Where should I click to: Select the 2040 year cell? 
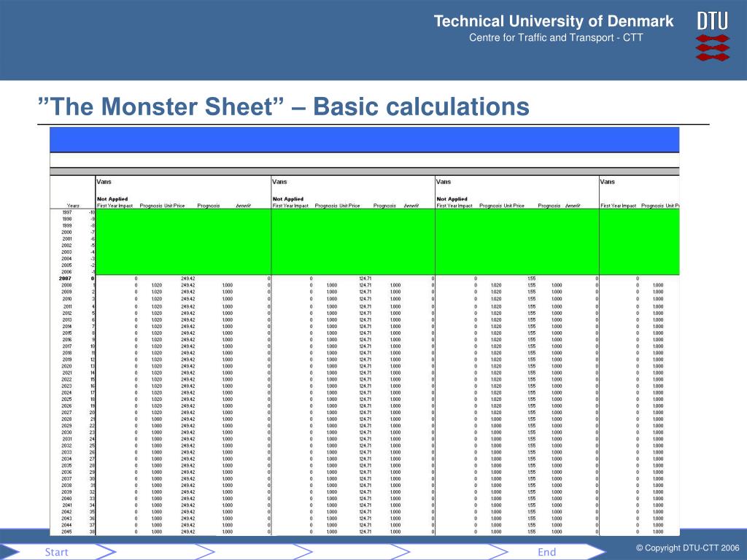[x=66, y=499]
